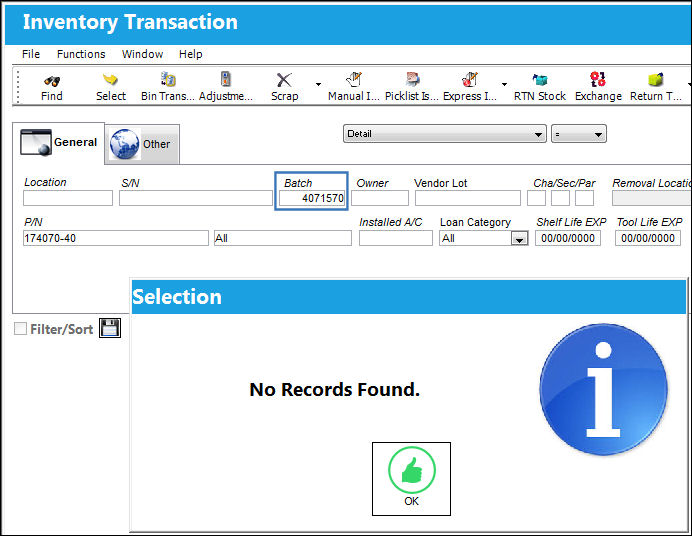692x536 pixels.
Task: Click the Shelf Life EXP date field
Action: pos(568,238)
